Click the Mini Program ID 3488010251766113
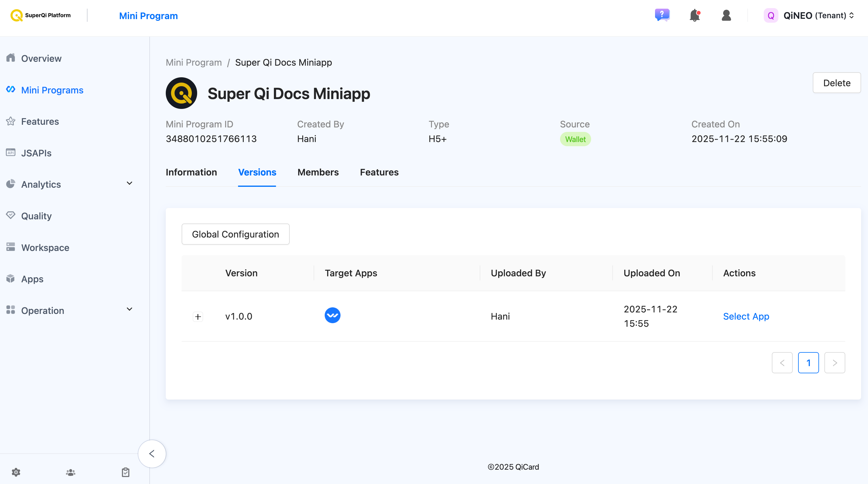This screenshot has height=484, width=868. (x=211, y=139)
